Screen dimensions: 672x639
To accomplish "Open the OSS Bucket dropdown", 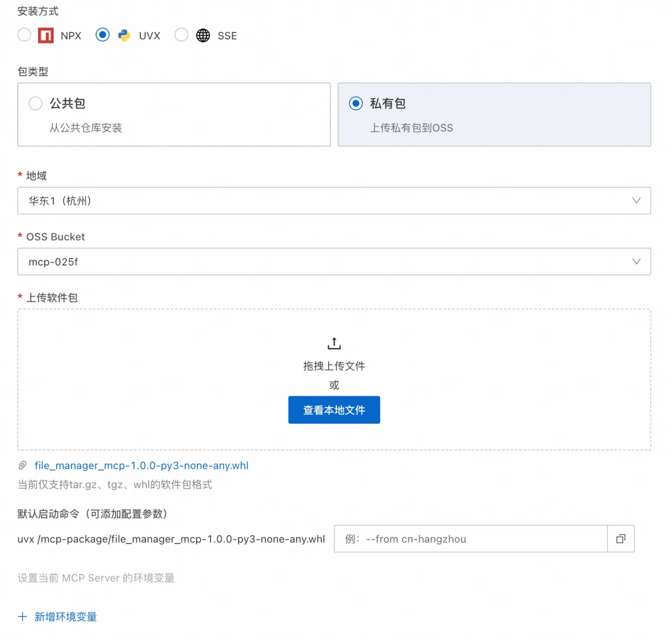I will 334,262.
